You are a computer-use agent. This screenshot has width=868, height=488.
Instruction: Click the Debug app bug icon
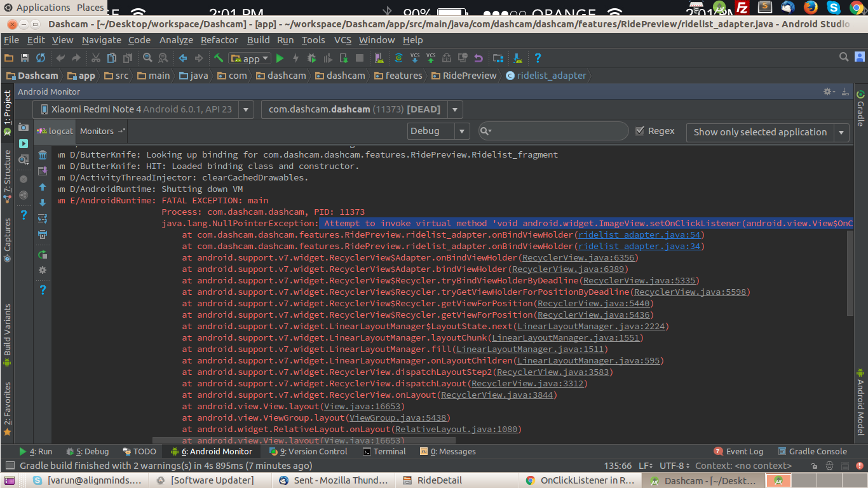click(311, 58)
